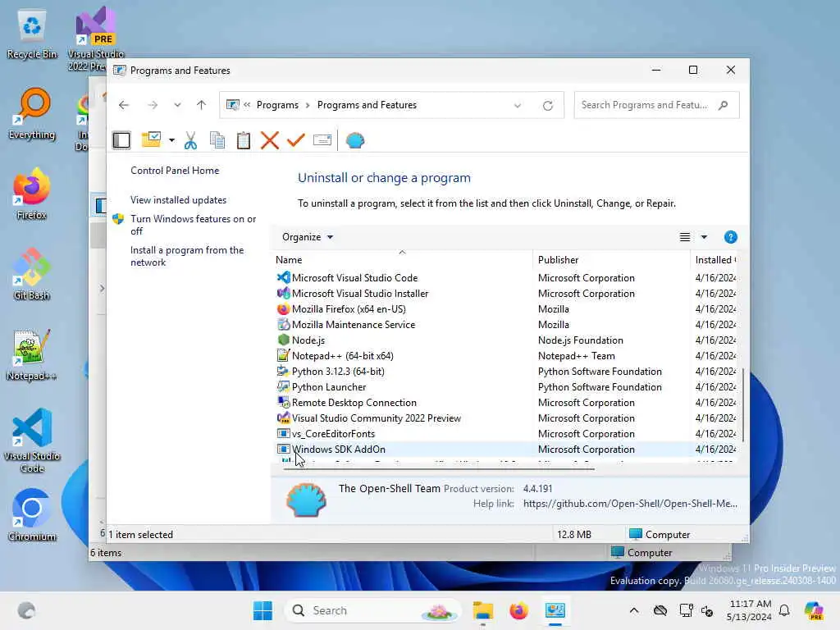The image size is (840, 630).
Task: Expand the address bar history dropdown
Action: coord(518,106)
